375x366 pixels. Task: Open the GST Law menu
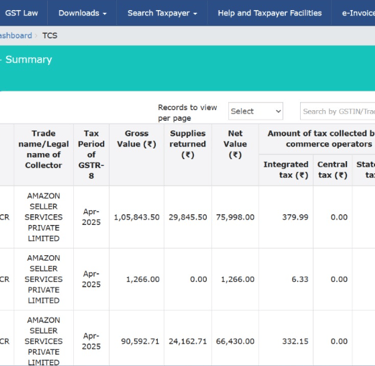click(21, 13)
